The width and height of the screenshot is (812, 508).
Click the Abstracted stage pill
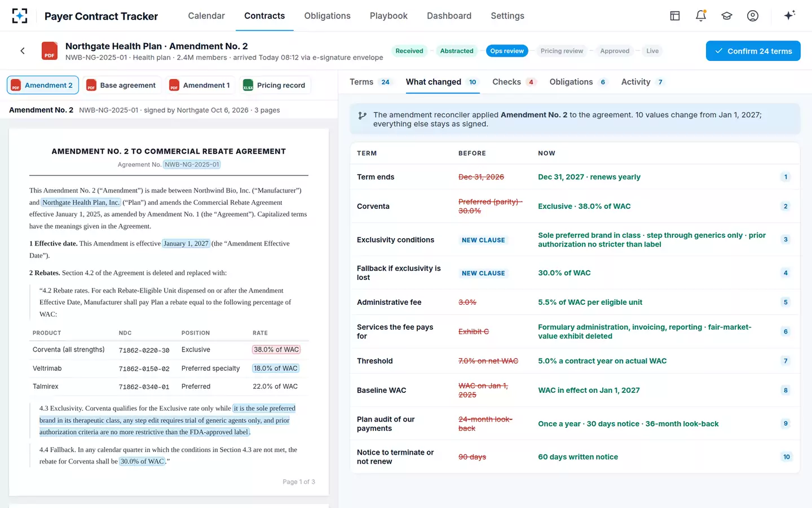[x=457, y=51]
